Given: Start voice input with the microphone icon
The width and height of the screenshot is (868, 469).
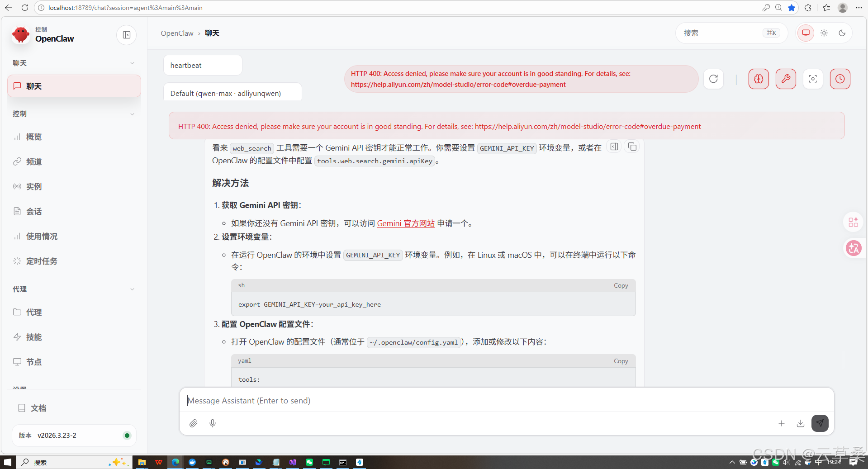Looking at the screenshot, I should [213, 423].
